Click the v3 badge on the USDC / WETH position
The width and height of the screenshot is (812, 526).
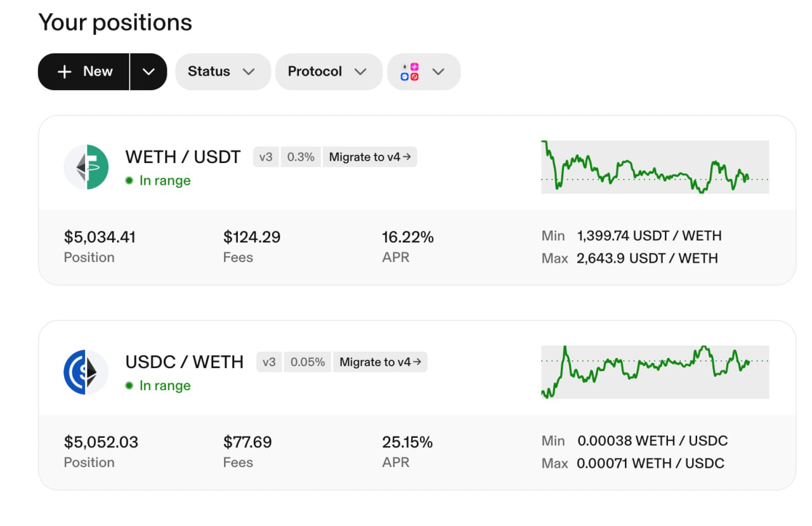tap(270, 362)
